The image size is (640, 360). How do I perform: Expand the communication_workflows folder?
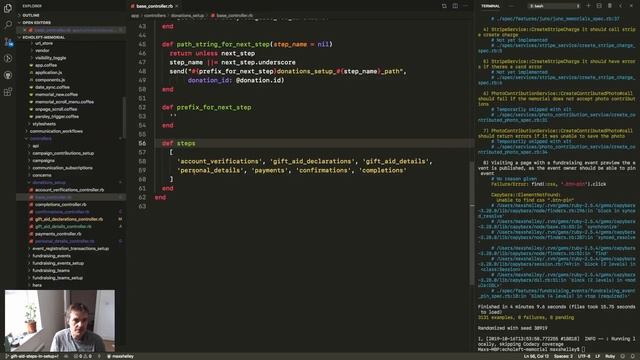pos(56,131)
